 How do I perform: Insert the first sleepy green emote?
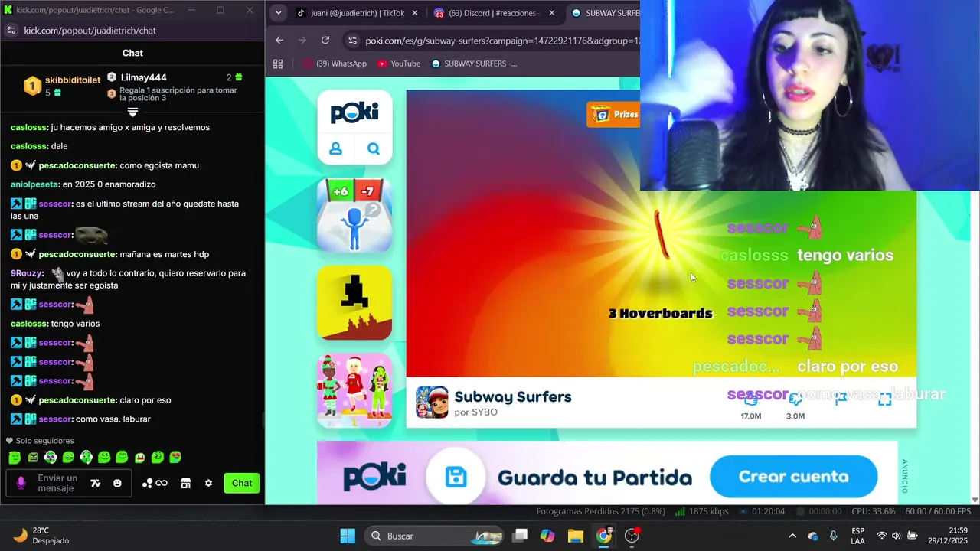tap(15, 458)
